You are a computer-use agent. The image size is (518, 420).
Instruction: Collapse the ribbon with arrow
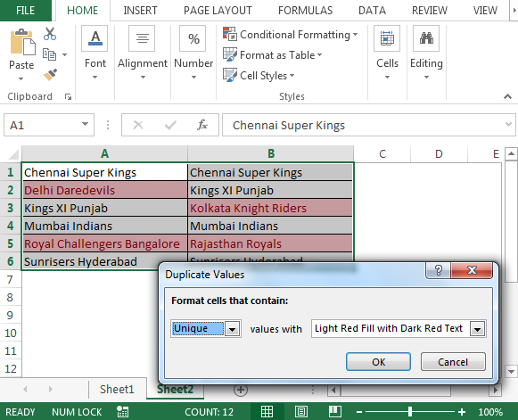(507, 96)
